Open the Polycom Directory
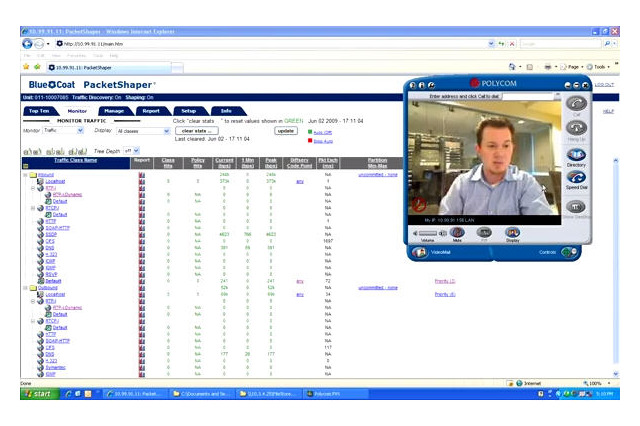640x426 pixels. (576, 155)
